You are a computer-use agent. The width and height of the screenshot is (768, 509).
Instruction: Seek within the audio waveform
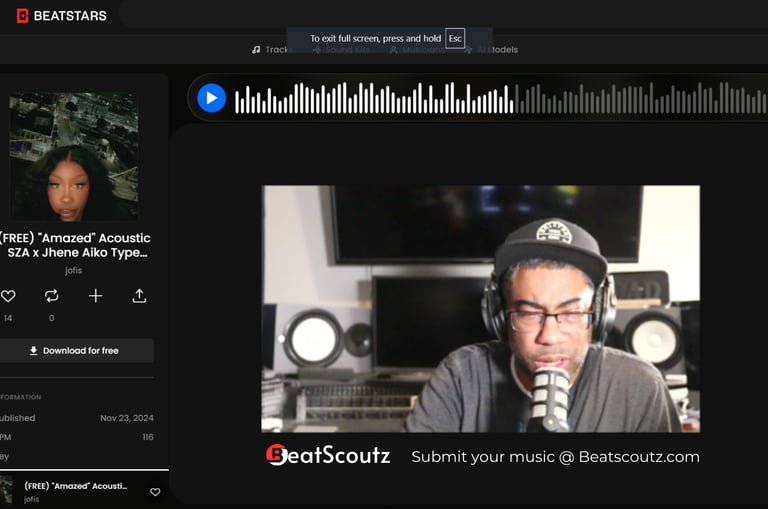tap(501, 98)
